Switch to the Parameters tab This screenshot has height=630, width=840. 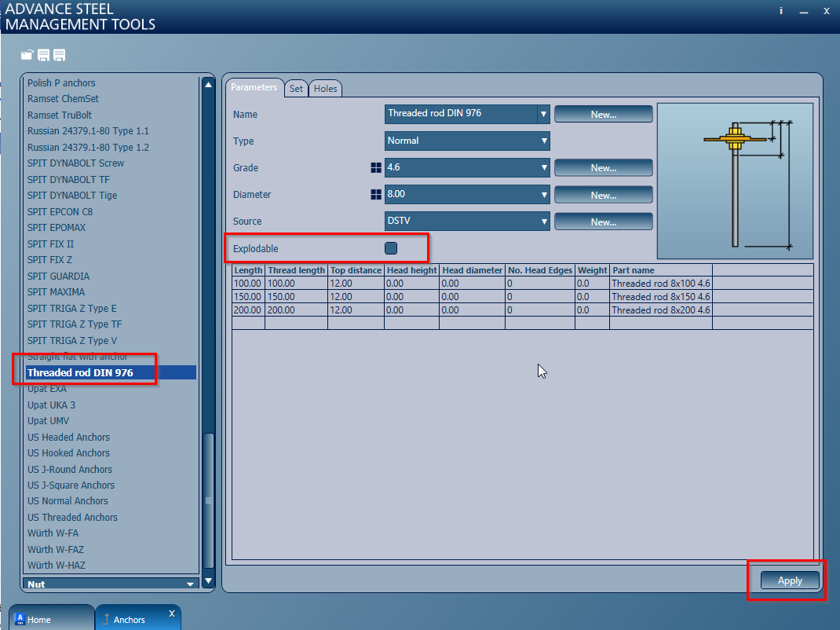coord(254,87)
